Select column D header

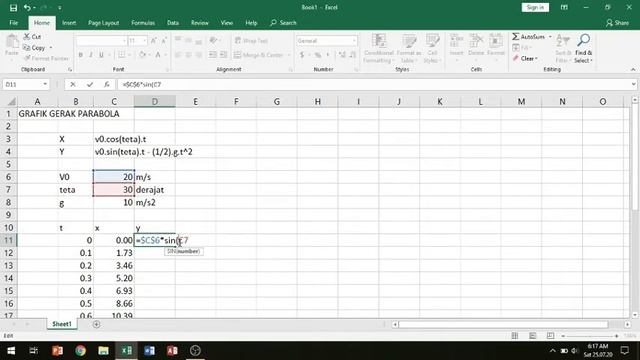155,101
